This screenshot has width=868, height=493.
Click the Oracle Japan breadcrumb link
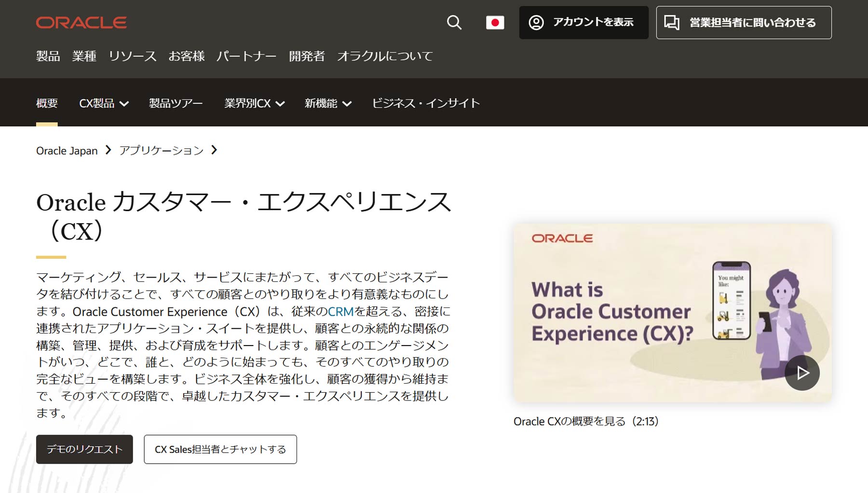tap(67, 151)
